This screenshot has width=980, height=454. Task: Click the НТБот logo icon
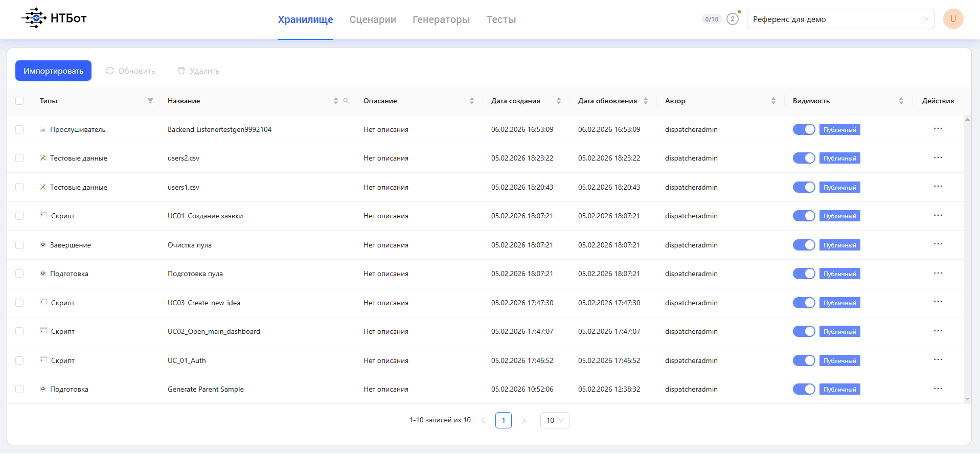(34, 18)
